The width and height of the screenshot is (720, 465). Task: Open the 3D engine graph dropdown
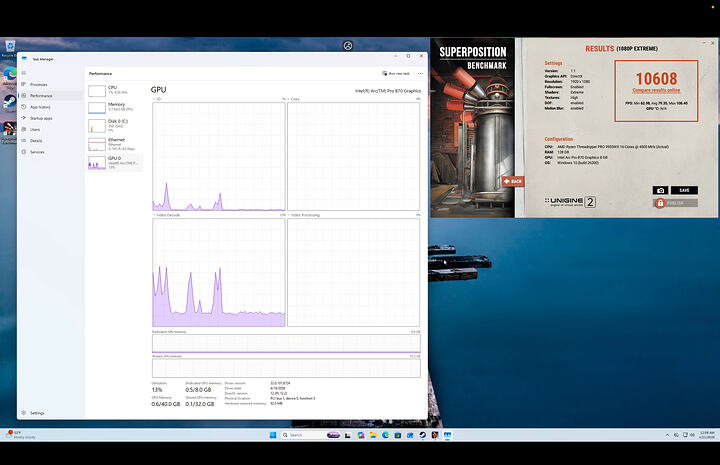pyautogui.click(x=157, y=99)
